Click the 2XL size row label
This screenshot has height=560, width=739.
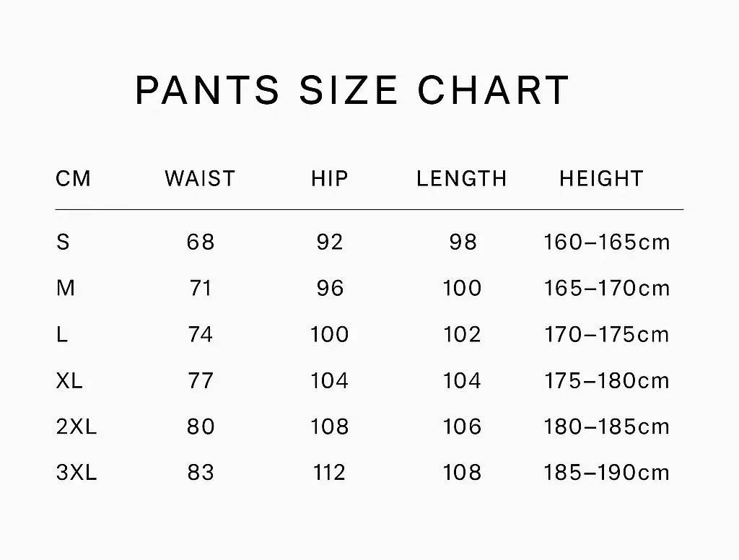pyautogui.click(x=76, y=426)
